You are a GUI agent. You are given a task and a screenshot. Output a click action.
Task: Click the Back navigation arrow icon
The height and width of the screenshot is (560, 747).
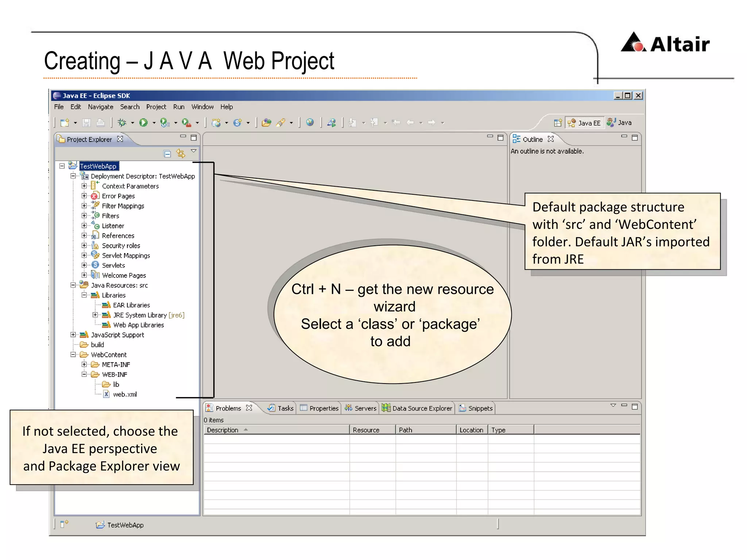tap(410, 123)
